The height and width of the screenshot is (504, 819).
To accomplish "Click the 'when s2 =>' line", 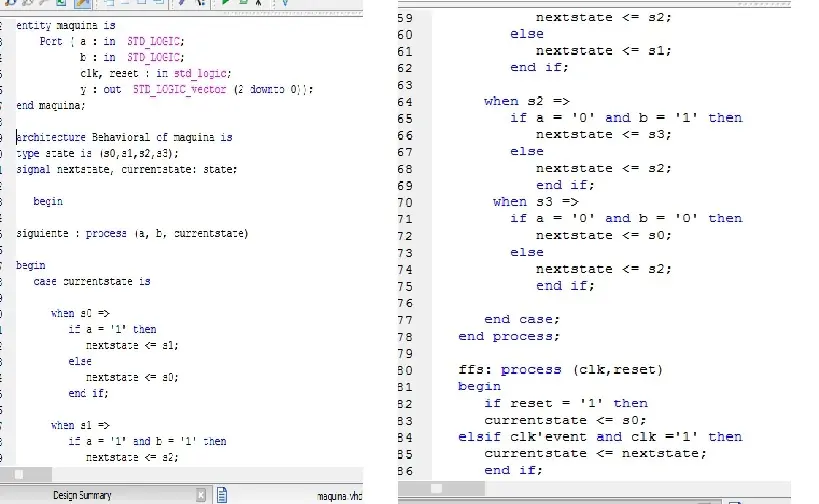I will [526, 101].
